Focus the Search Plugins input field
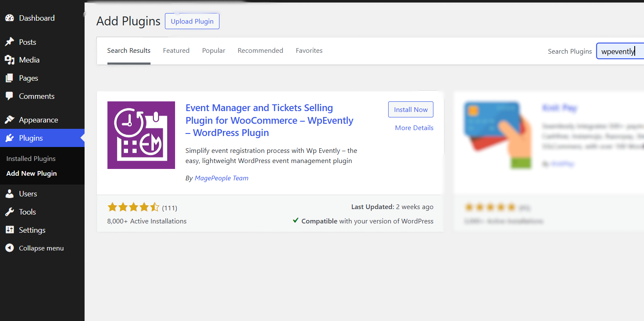This screenshot has width=644, height=321. point(620,51)
